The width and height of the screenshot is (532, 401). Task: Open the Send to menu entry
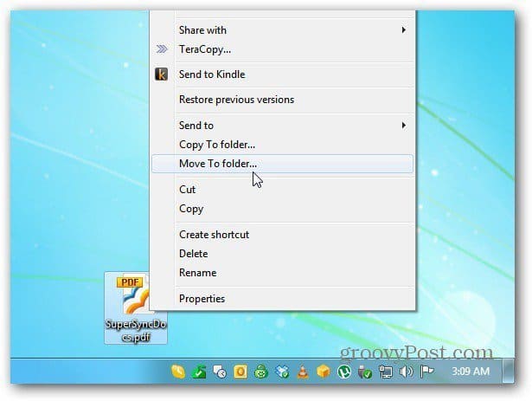[x=282, y=126]
